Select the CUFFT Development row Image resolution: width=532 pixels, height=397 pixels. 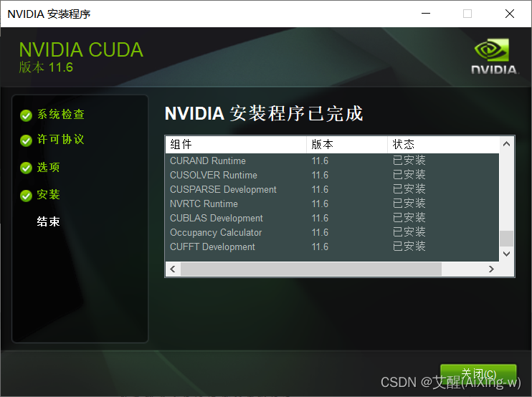coord(332,247)
